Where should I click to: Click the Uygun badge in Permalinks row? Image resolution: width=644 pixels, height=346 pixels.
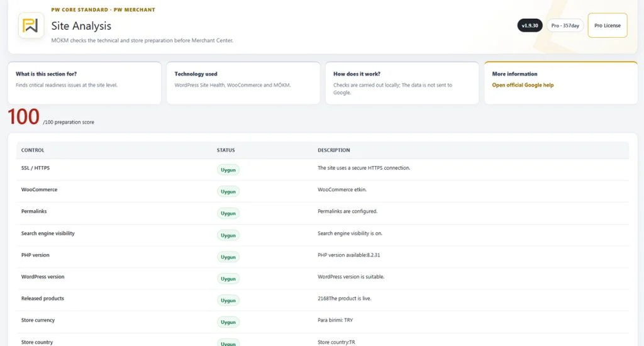point(228,213)
